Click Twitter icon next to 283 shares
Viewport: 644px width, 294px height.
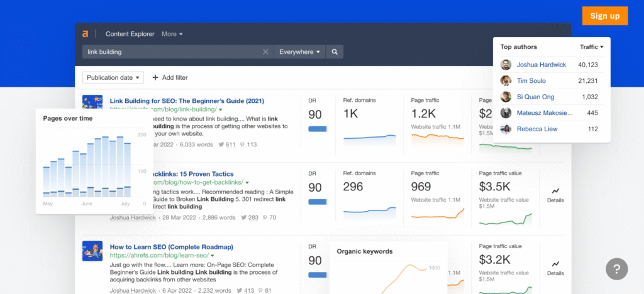pyautogui.click(x=244, y=217)
